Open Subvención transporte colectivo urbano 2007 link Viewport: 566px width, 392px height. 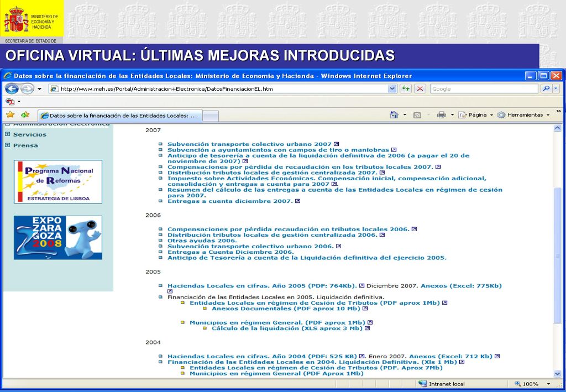[x=249, y=144]
